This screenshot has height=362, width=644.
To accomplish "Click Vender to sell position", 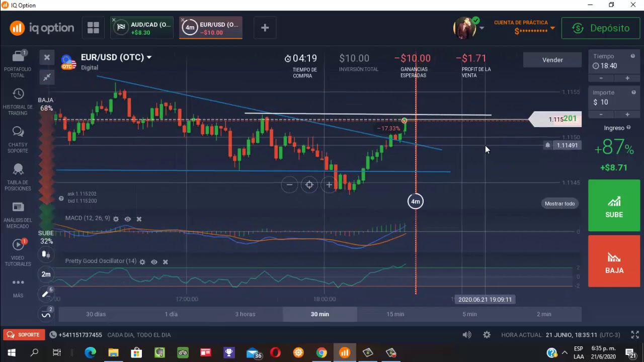I will (x=552, y=60).
